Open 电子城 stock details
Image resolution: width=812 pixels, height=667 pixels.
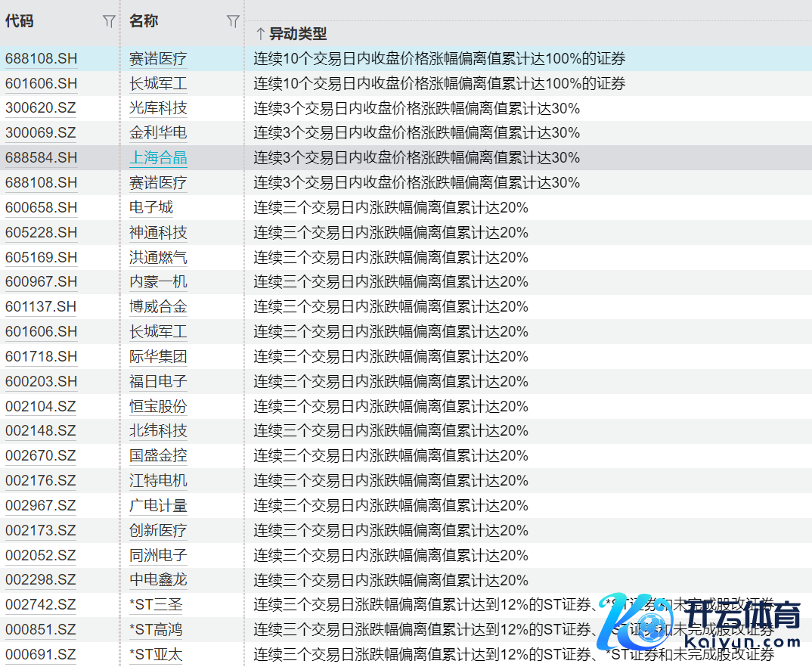click(151, 207)
